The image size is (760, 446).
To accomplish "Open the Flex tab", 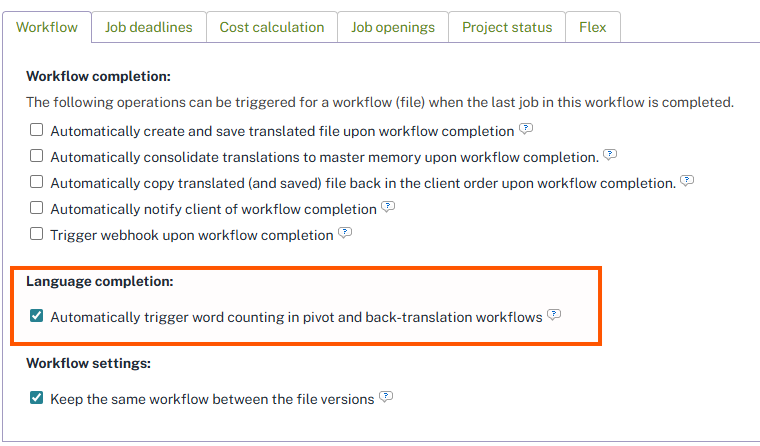I will [x=593, y=27].
